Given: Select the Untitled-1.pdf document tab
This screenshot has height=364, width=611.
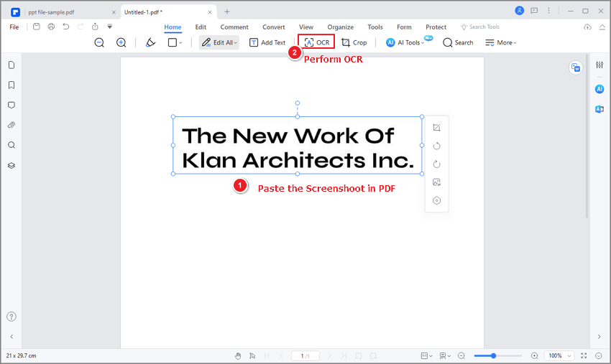Looking at the screenshot, I should click(x=168, y=12).
